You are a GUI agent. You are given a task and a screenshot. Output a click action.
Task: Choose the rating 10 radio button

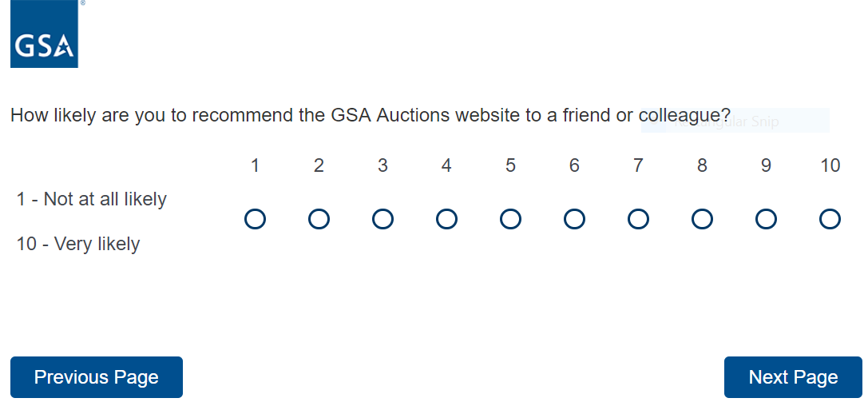830,219
